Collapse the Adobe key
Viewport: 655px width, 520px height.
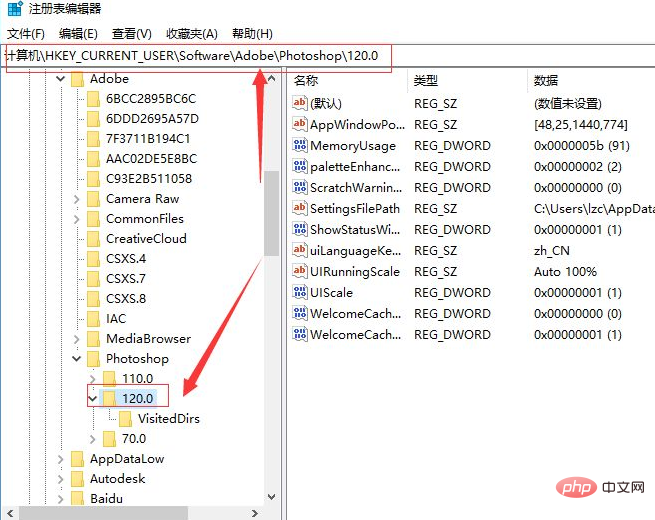click(x=61, y=79)
